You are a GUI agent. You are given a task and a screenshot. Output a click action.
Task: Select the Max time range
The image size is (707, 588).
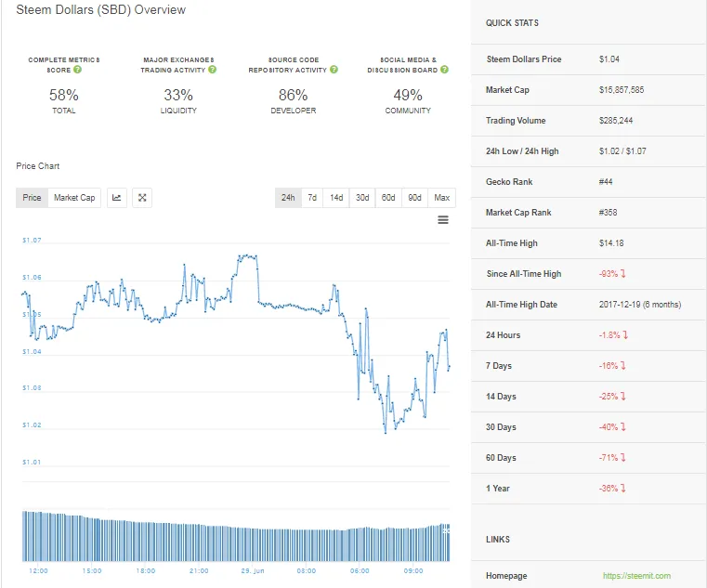click(442, 198)
